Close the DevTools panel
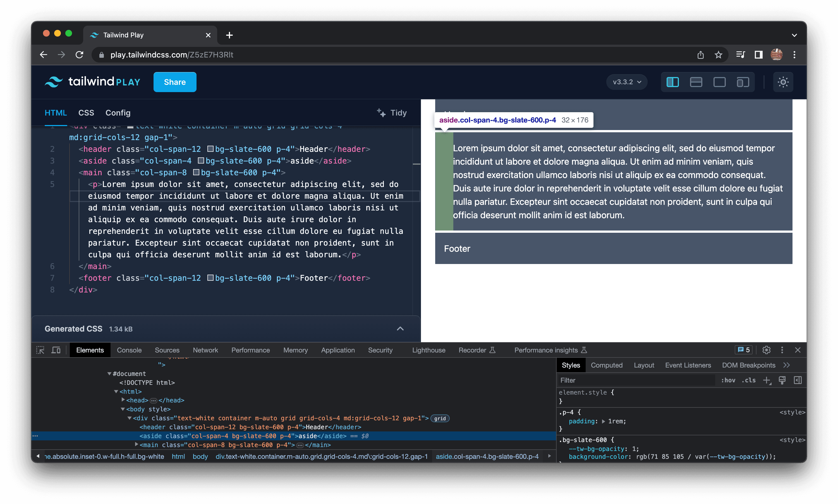Screen dimensions: 838x504 [x=797, y=350]
